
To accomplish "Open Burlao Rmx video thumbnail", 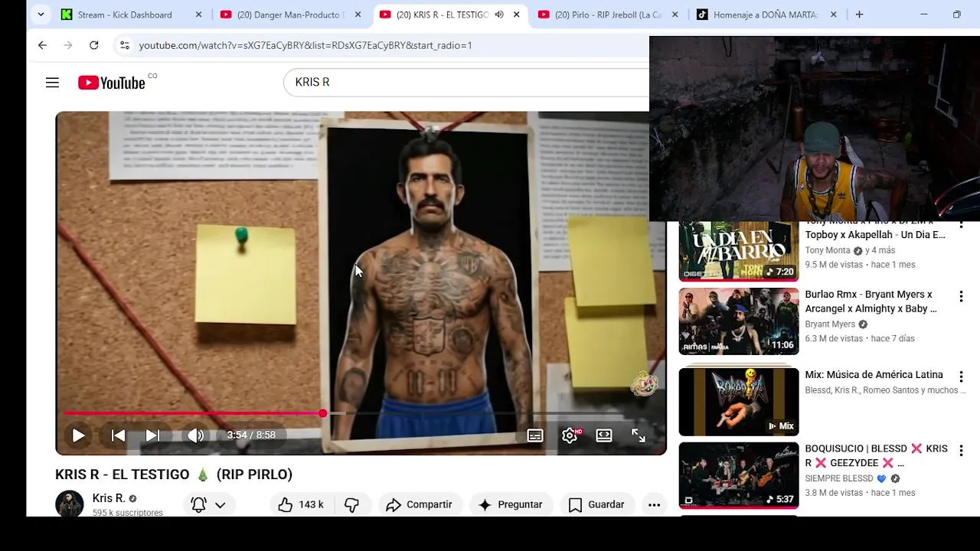I will pyautogui.click(x=739, y=321).
